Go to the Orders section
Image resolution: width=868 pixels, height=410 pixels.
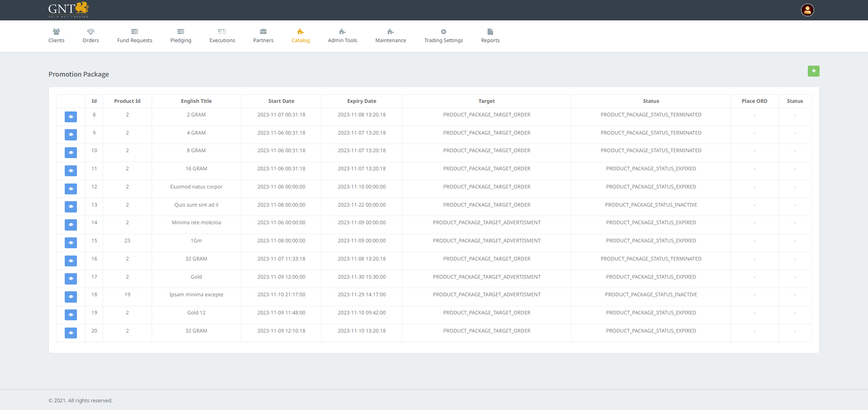pyautogui.click(x=91, y=36)
